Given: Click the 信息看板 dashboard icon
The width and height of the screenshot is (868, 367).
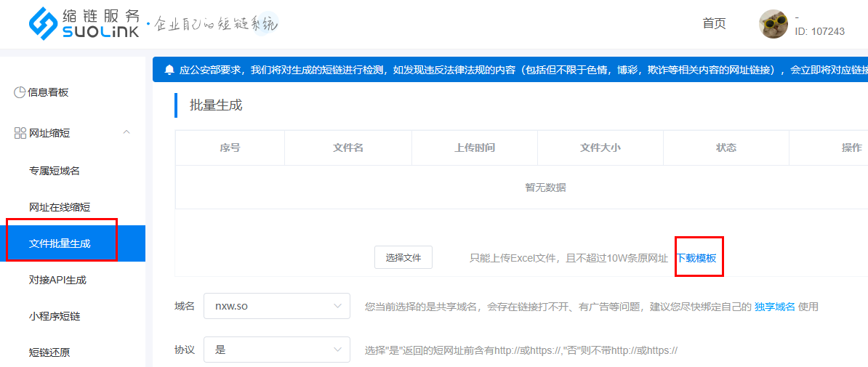Looking at the screenshot, I should pyautogui.click(x=20, y=92).
